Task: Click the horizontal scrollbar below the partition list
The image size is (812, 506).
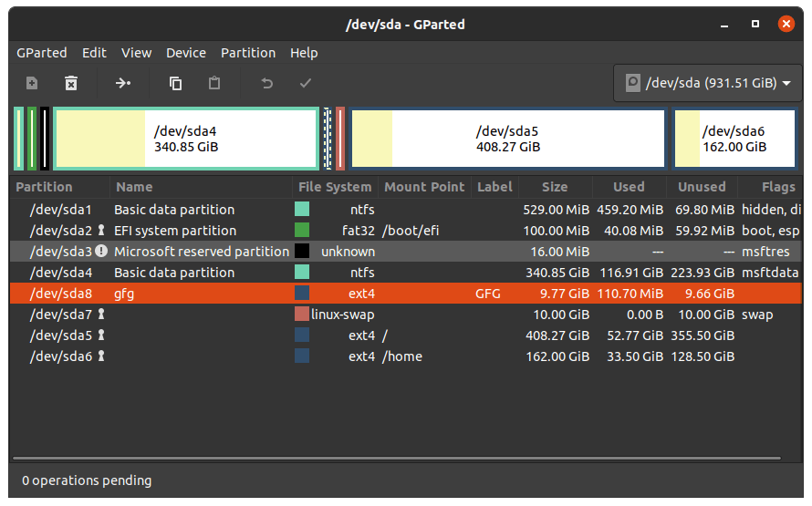Action: point(397,458)
